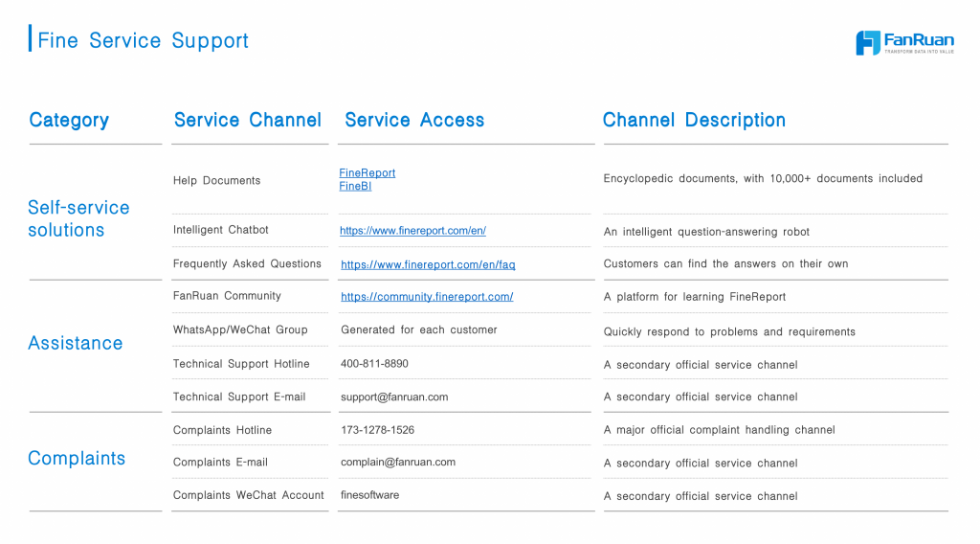The height and width of the screenshot is (544, 980).
Task: Click the 'Technical Support E-mail' cell
Action: coord(239,397)
